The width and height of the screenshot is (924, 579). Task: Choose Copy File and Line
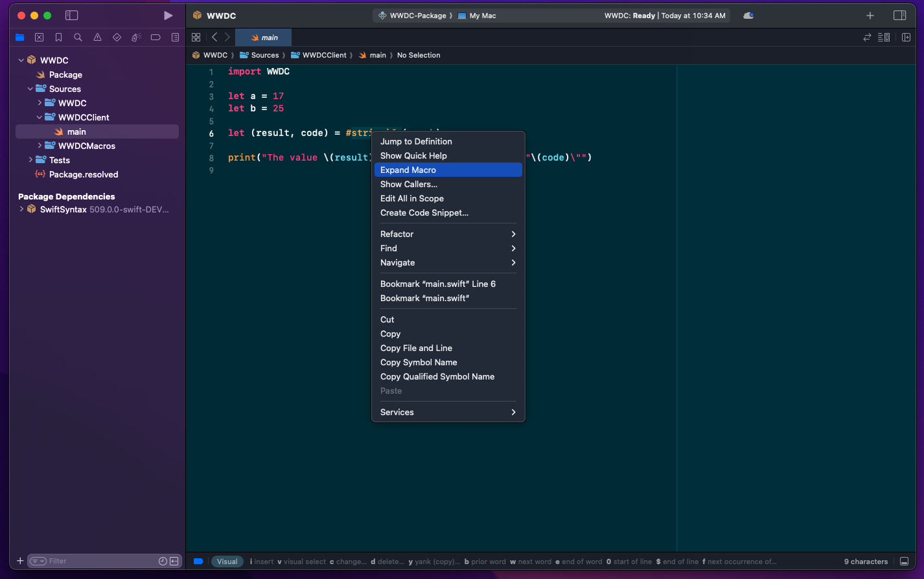448,348
